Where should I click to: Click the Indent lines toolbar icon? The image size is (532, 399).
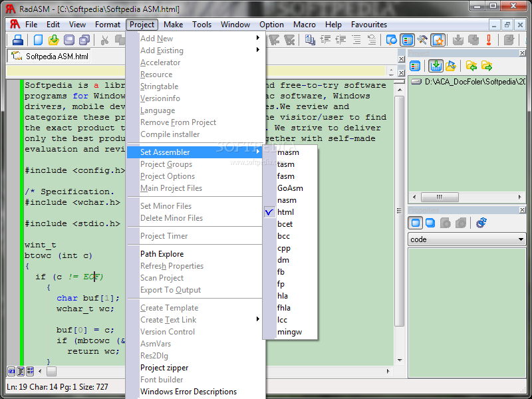[x=325, y=40]
